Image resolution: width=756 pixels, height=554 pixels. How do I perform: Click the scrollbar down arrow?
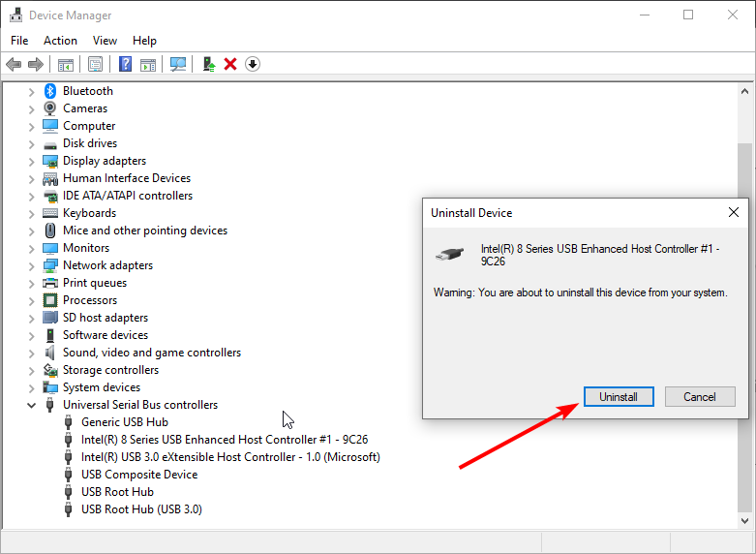pyautogui.click(x=744, y=521)
